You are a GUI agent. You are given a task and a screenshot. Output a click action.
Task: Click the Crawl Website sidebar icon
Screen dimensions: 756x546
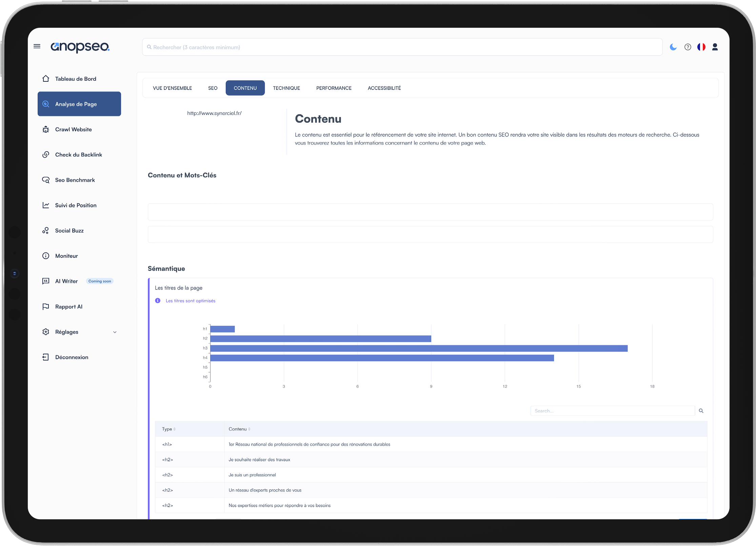(x=46, y=129)
